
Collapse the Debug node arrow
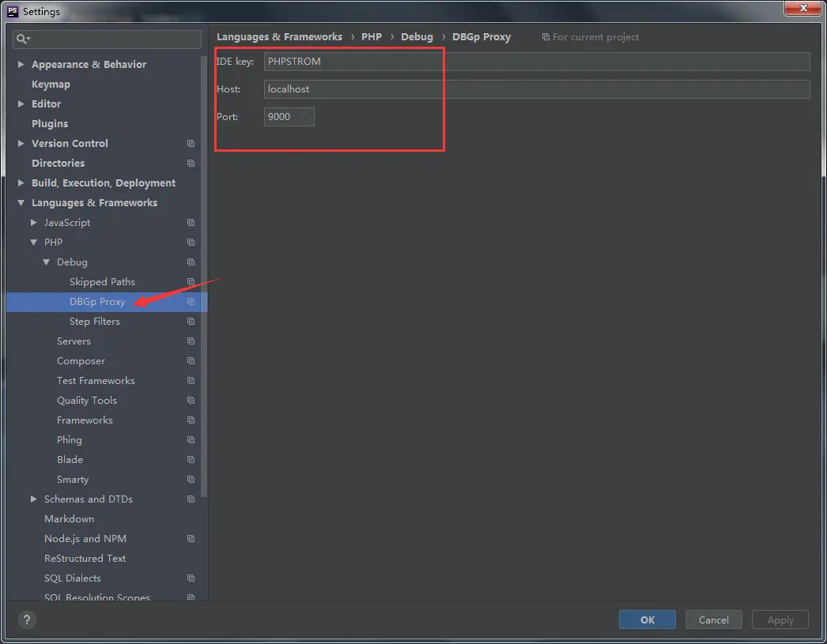[x=46, y=262]
